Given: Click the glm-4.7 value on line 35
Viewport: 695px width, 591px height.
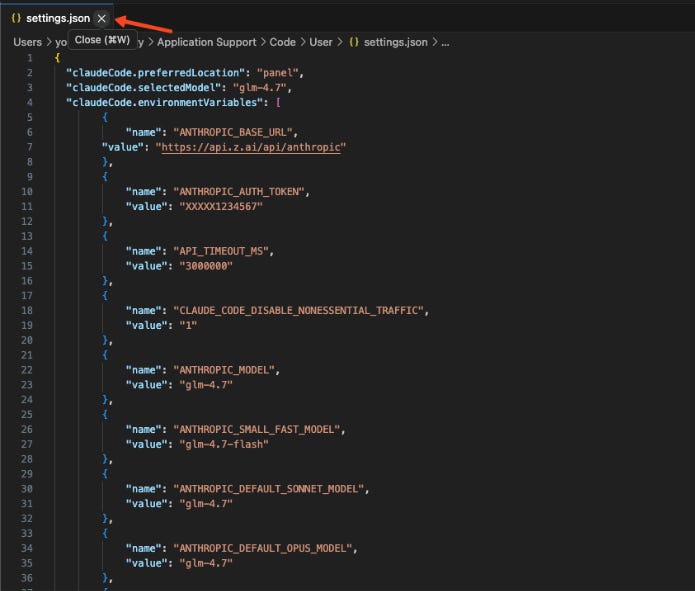Looking at the screenshot, I should pyautogui.click(x=206, y=563).
